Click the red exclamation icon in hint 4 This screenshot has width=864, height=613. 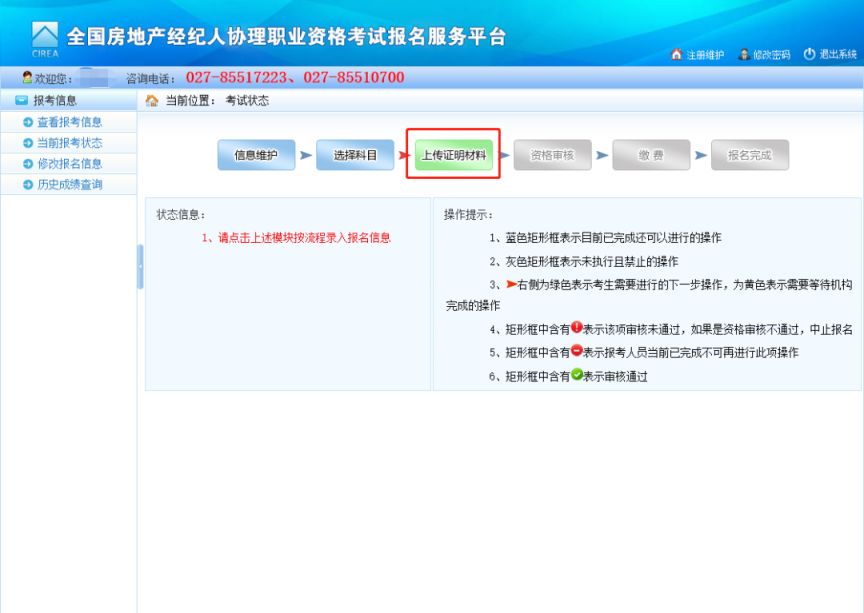(x=576, y=327)
